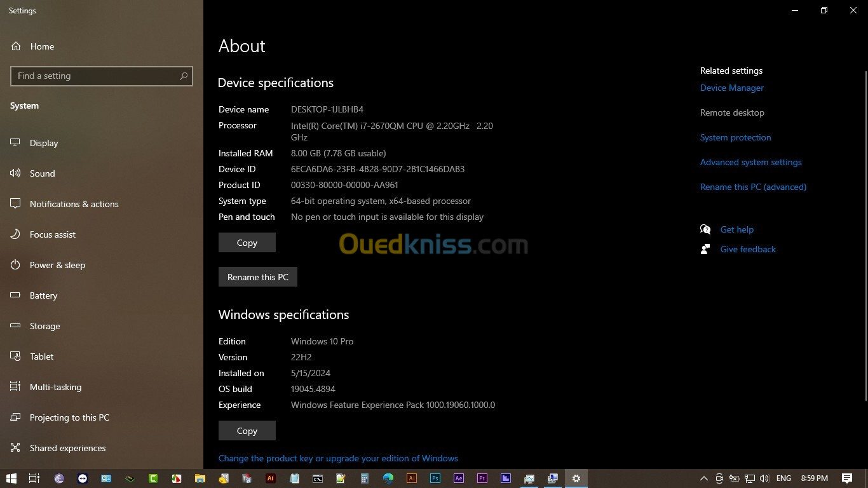868x488 pixels.
Task: Open Task View from taskbar
Action: click(x=34, y=478)
